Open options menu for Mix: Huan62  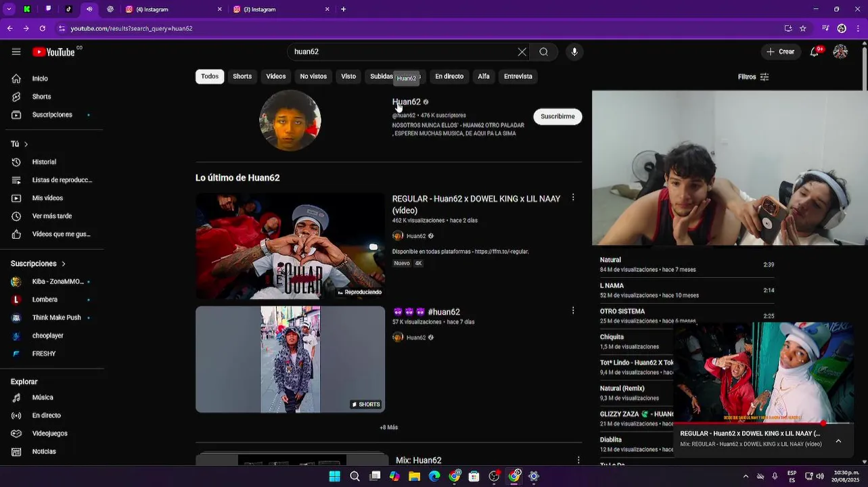[578, 460]
